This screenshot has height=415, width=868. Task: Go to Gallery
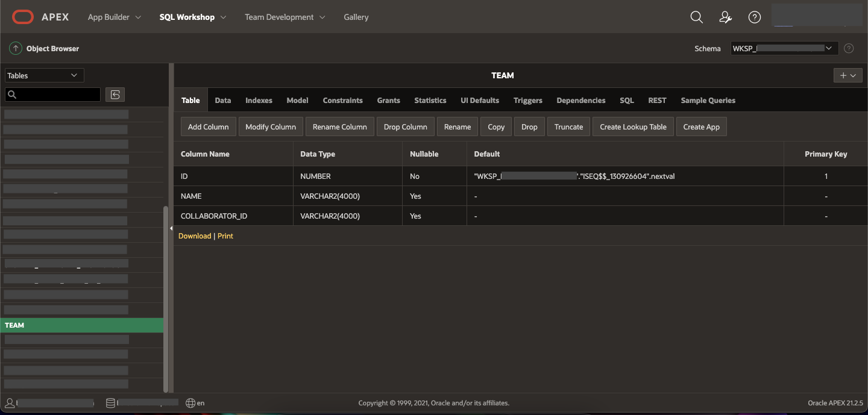tap(356, 17)
